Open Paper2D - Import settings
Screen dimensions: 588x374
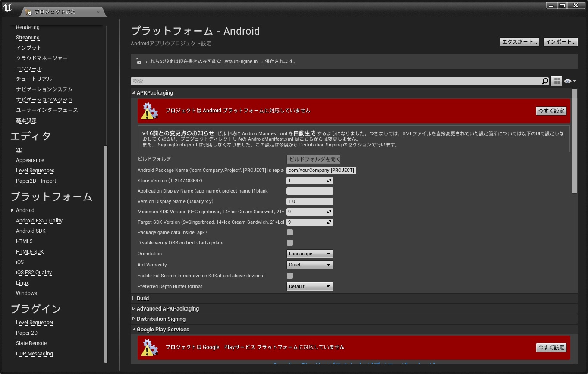[36, 181]
